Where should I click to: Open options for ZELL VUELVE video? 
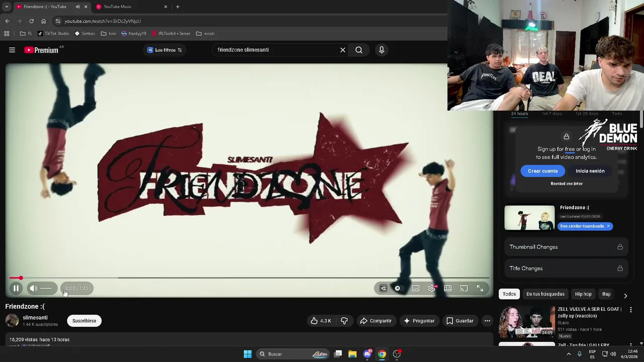[630, 310]
